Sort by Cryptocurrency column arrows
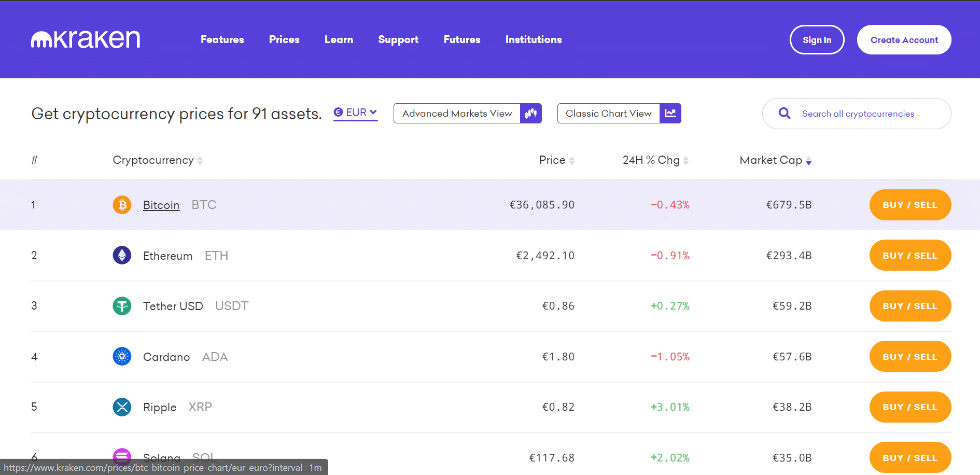Screen dimensions: 980x475 coord(200,161)
